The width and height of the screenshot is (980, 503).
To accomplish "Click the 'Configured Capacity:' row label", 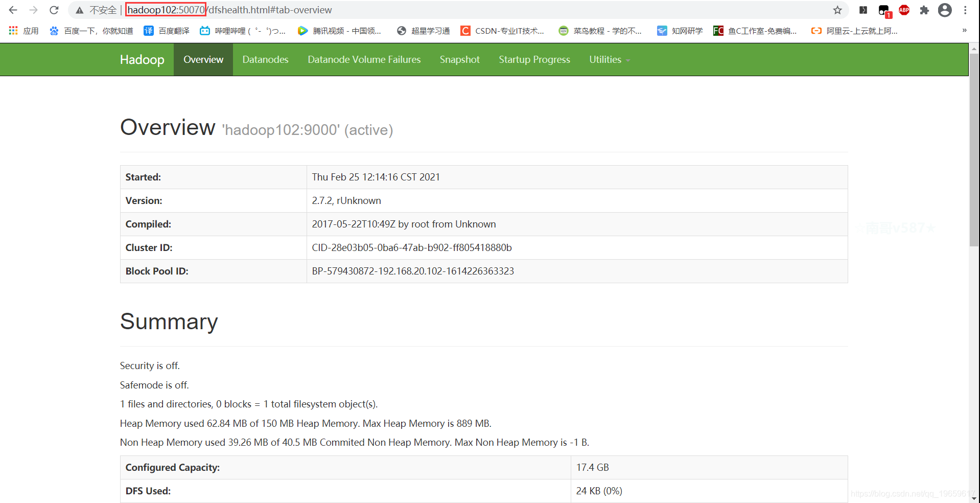I will coord(173,467).
